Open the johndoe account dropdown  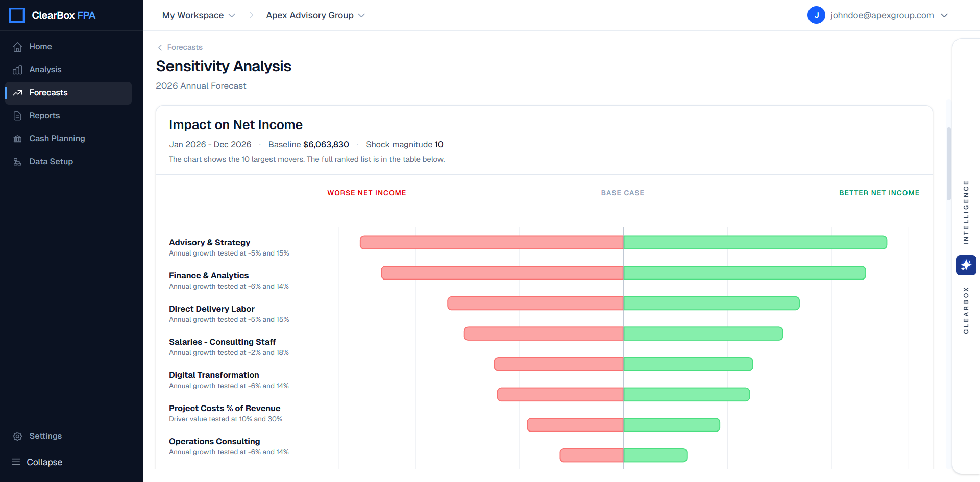[x=890, y=15]
